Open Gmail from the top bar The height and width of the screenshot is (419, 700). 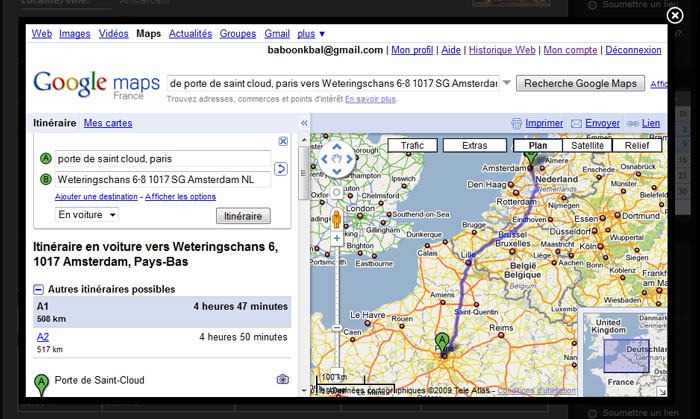[277, 33]
